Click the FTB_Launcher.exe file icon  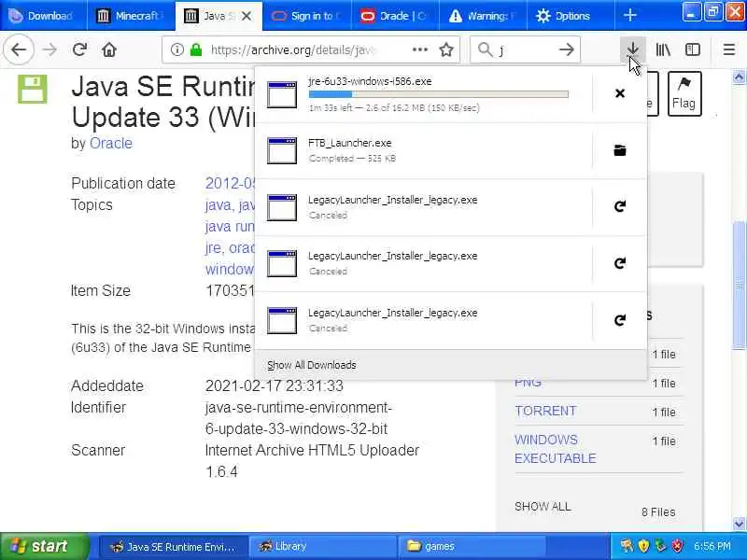pos(282,150)
